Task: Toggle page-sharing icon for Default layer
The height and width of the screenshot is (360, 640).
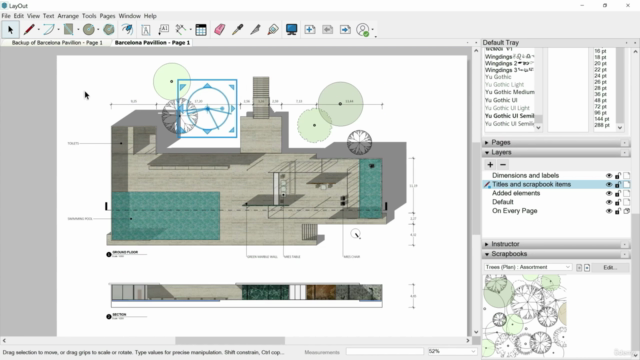Action: coord(627,202)
